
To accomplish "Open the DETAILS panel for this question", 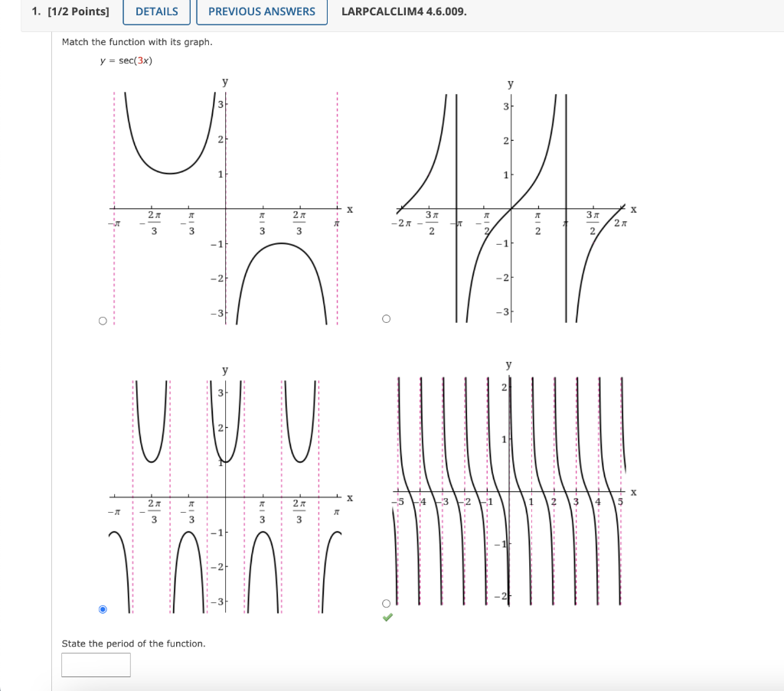I will 156,11.
